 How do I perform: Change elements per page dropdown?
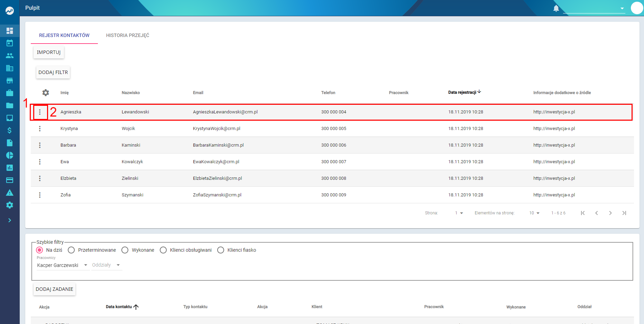534,213
